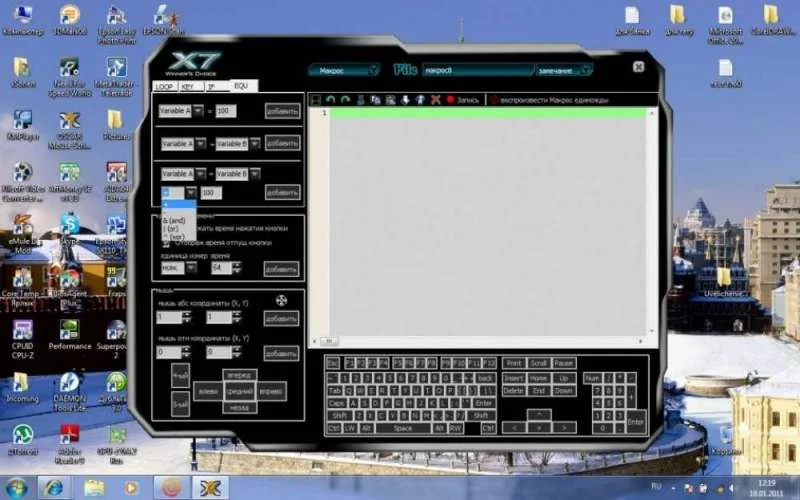Open Performance desktop shortcut
This screenshot has height=500, width=800.
pyautogui.click(x=69, y=335)
